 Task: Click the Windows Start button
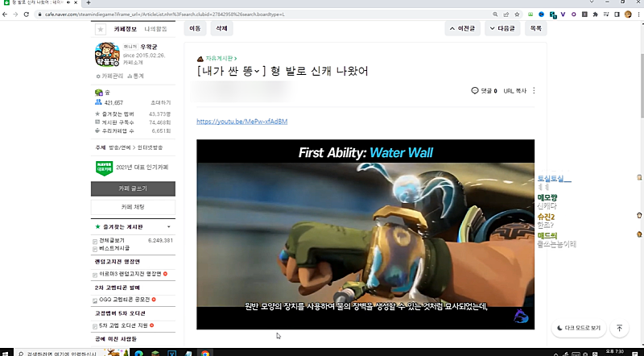click(5, 353)
